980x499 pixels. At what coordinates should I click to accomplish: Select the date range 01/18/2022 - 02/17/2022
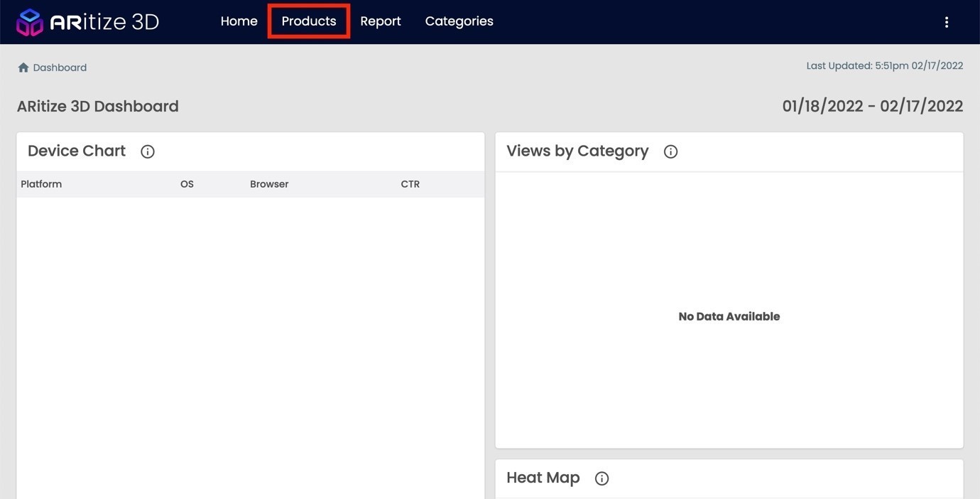point(873,106)
